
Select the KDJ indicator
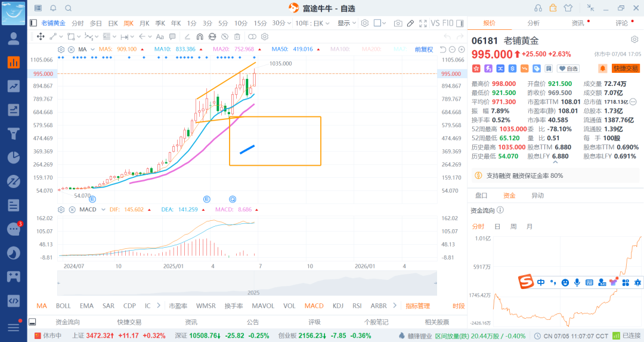tap(338, 306)
